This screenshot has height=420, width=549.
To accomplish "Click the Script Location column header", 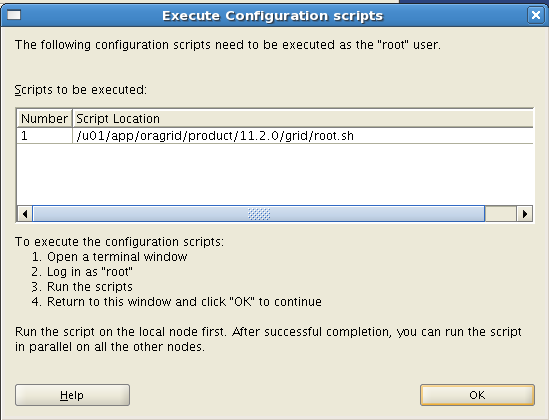I will tap(303, 118).
